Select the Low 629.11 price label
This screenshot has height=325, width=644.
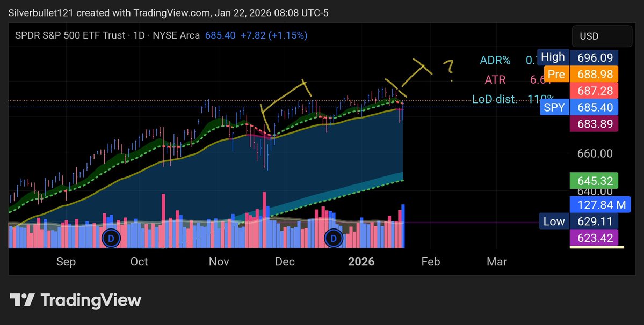pyautogui.click(x=578, y=221)
